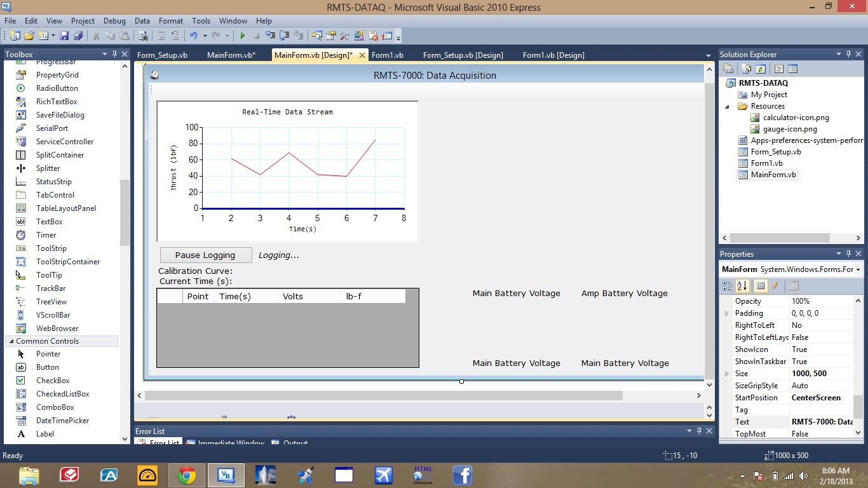Click the Step Over toolbar icon
Viewport: 868px width, 488px height.
284,36
